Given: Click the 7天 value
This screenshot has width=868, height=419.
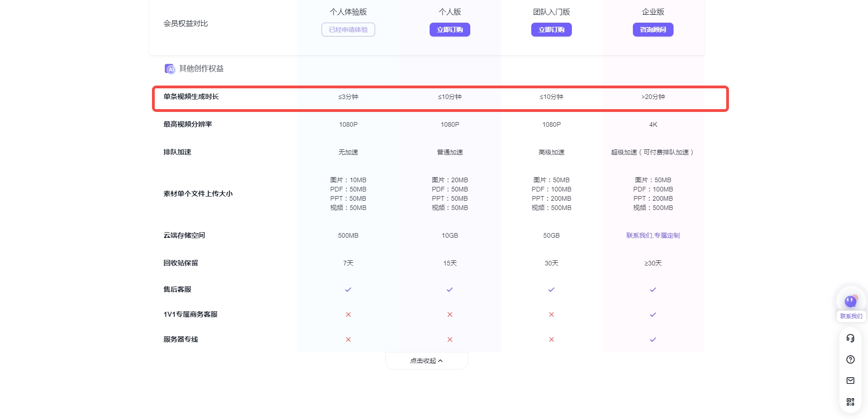Looking at the screenshot, I should pyautogui.click(x=348, y=263).
